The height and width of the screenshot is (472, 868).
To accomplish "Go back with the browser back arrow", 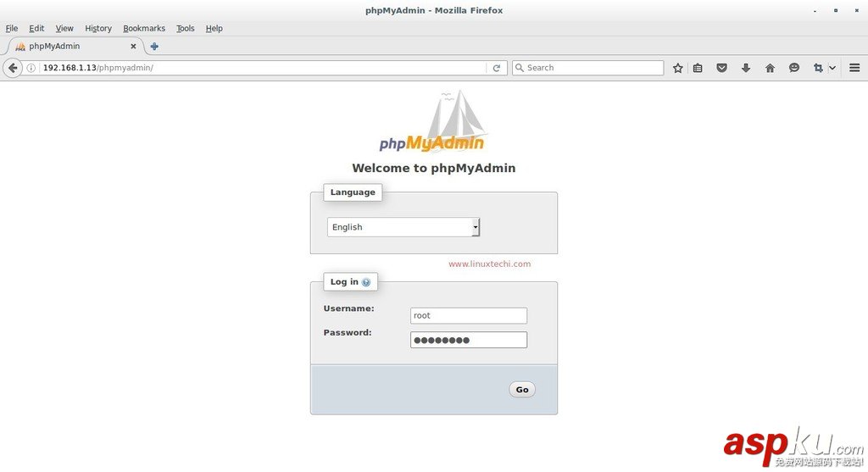I will click(13, 68).
